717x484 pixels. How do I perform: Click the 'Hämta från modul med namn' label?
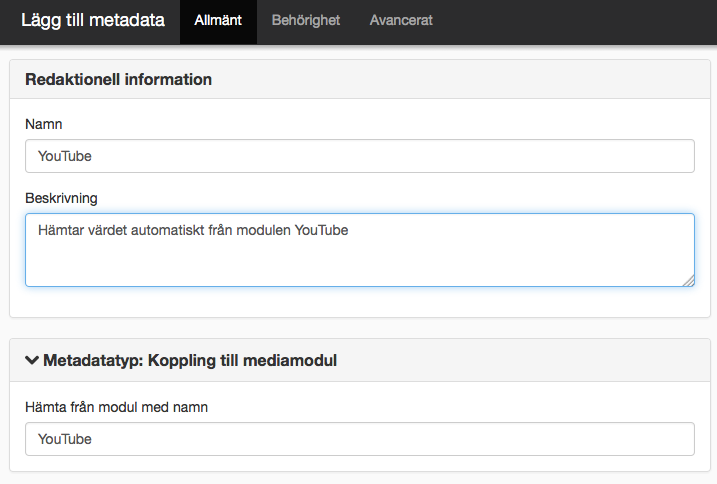tap(117, 407)
